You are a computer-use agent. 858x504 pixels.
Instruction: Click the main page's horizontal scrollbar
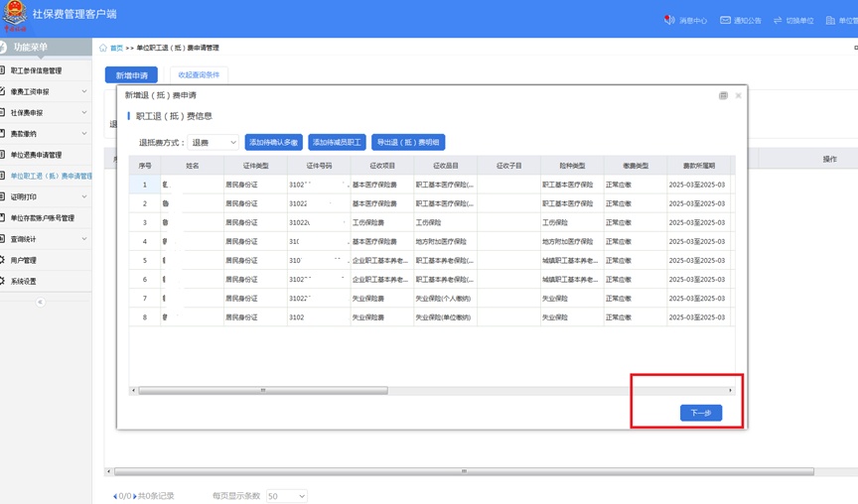(x=464, y=471)
